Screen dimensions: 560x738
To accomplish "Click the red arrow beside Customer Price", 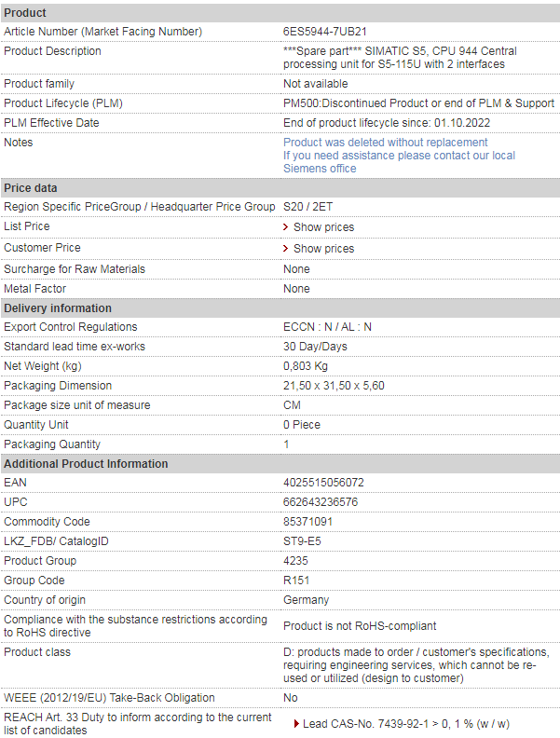I will point(286,249).
